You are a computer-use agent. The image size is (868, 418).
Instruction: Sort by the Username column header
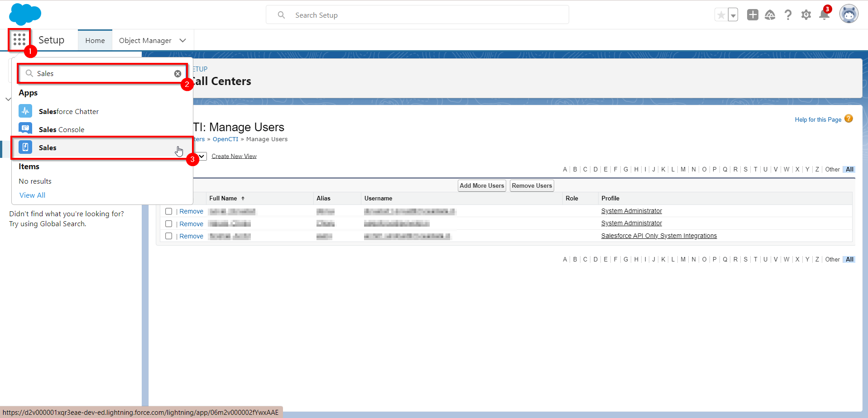point(378,199)
